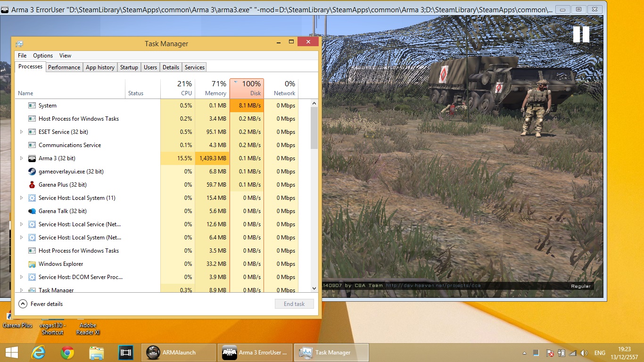Sort processes by Network column header
The image size is (644, 362).
pos(281,88)
